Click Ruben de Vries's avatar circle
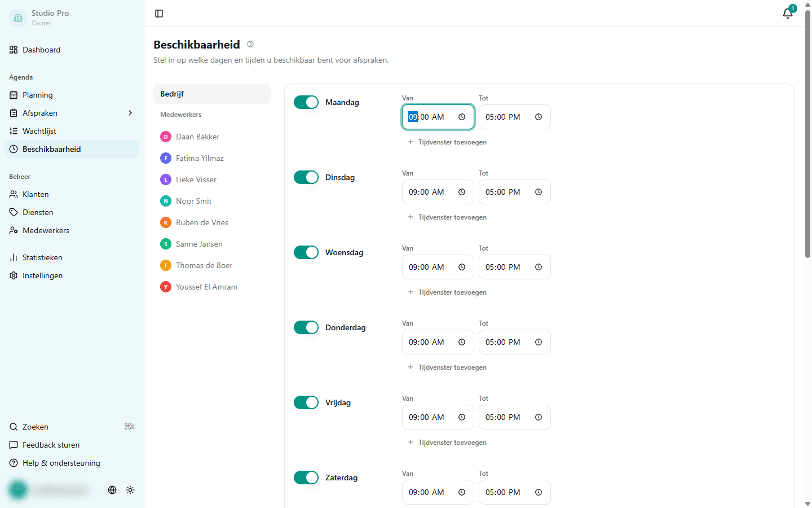Screen dimensions: 812x508 coord(166,222)
